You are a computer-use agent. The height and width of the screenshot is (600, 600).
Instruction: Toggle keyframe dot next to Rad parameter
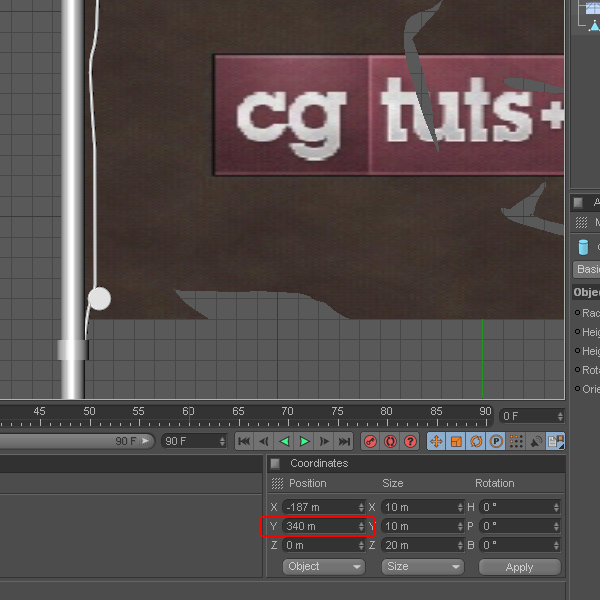(577, 313)
